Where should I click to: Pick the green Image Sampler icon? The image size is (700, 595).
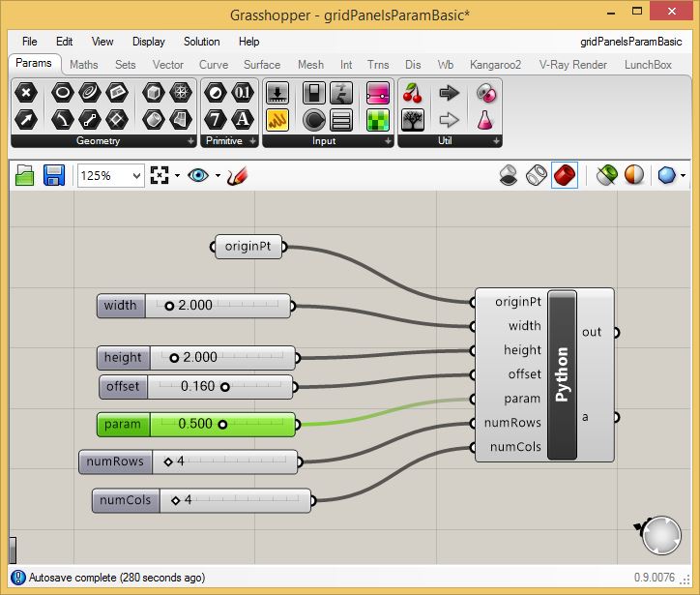378,120
